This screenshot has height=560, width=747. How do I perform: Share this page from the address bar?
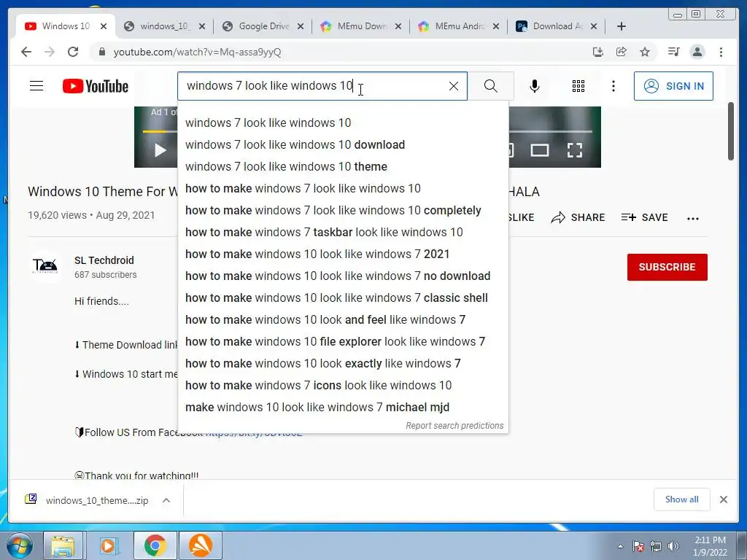click(622, 52)
